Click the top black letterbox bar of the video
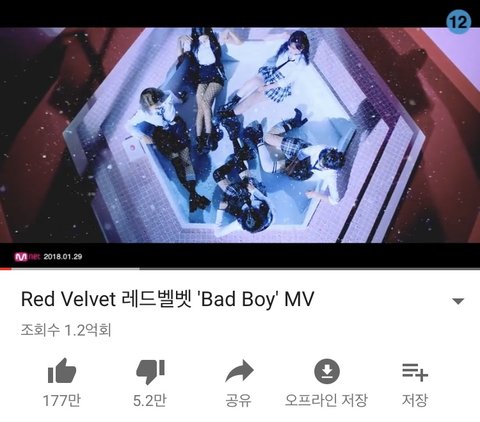Image resolution: width=480 pixels, height=422 pixels. point(240,14)
